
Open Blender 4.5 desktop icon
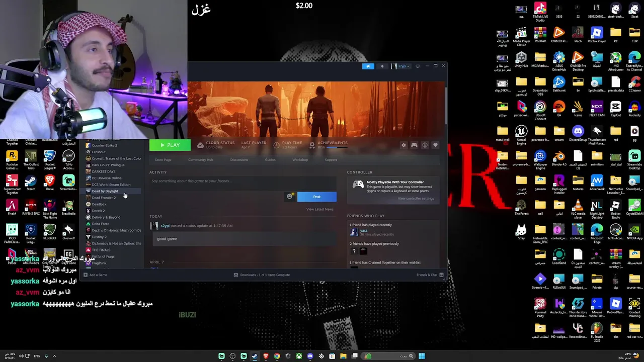pos(559,158)
